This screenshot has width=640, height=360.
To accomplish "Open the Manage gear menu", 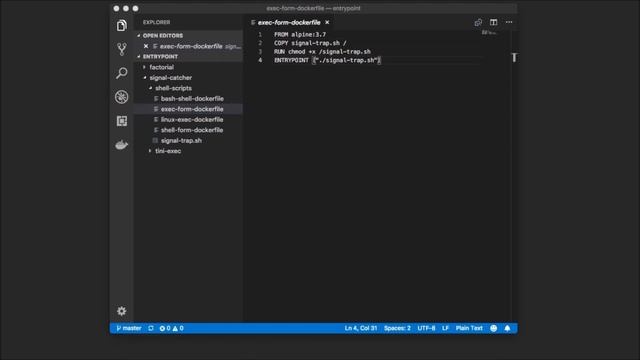I will coord(122,311).
